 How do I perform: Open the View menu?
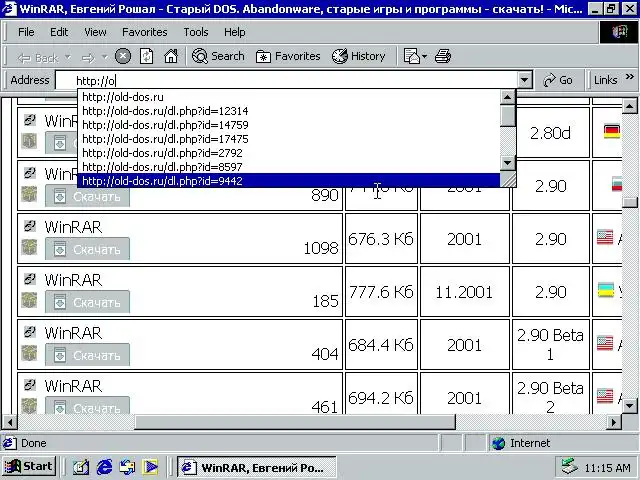click(x=95, y=32)
